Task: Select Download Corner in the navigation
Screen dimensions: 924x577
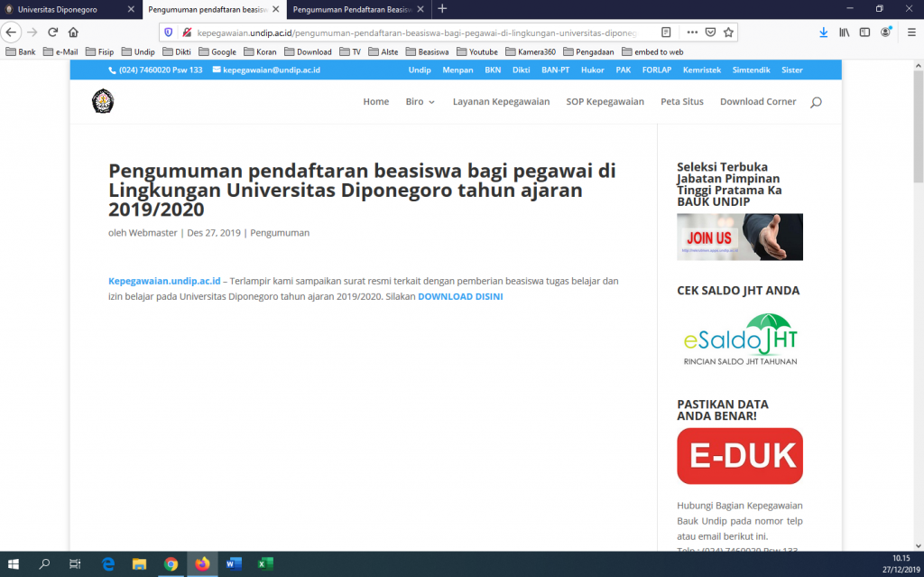Action: pyautogui.click(x=757, y=102)
